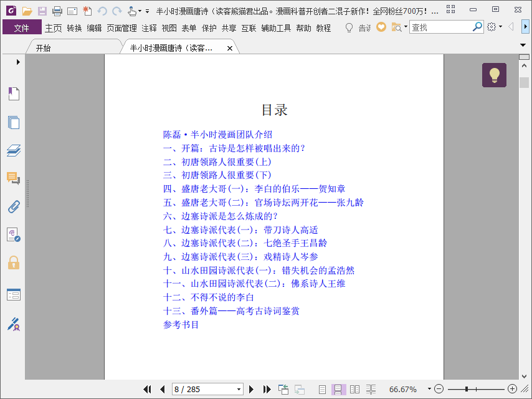Open the 保护 ribbon tab
Screen dimensions: 532x399
coord(209,28)
